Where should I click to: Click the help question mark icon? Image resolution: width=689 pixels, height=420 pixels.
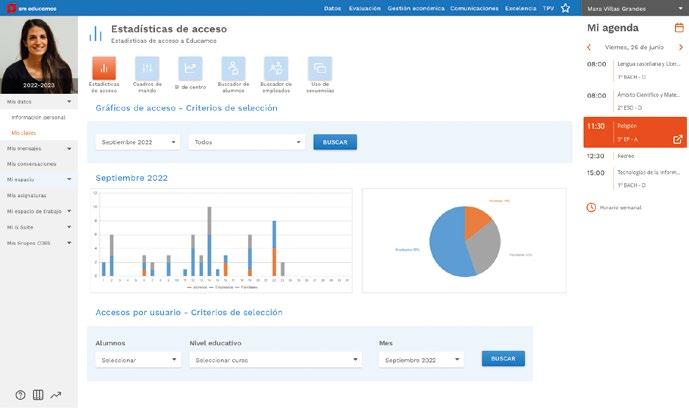point(20,395)
